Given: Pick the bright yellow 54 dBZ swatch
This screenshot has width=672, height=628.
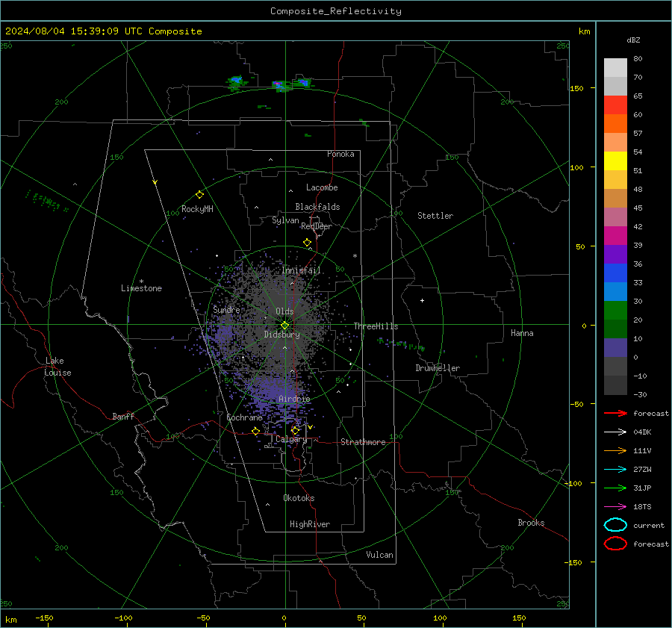Looking at the screenshot, I should pos(615,161).
